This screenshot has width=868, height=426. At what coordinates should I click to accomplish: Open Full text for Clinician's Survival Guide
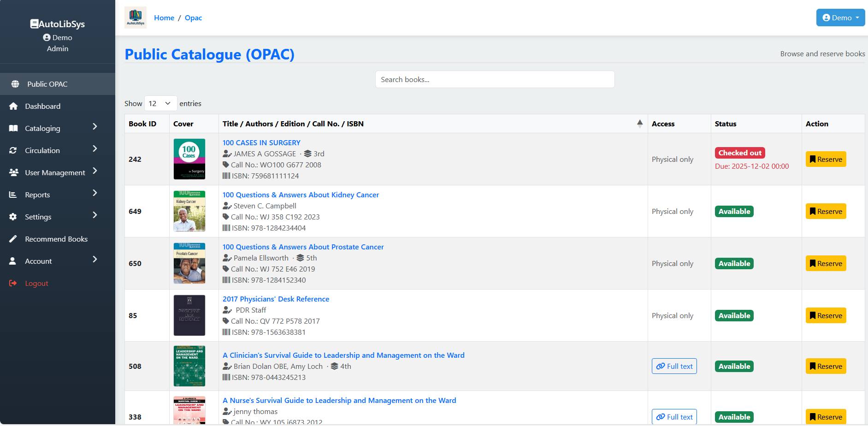674,366
